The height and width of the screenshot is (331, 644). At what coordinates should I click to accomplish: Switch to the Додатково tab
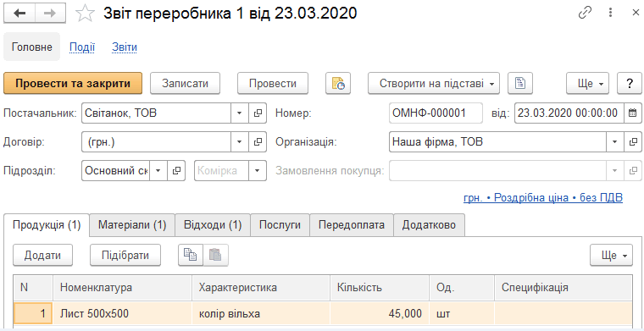click(430, 225)
